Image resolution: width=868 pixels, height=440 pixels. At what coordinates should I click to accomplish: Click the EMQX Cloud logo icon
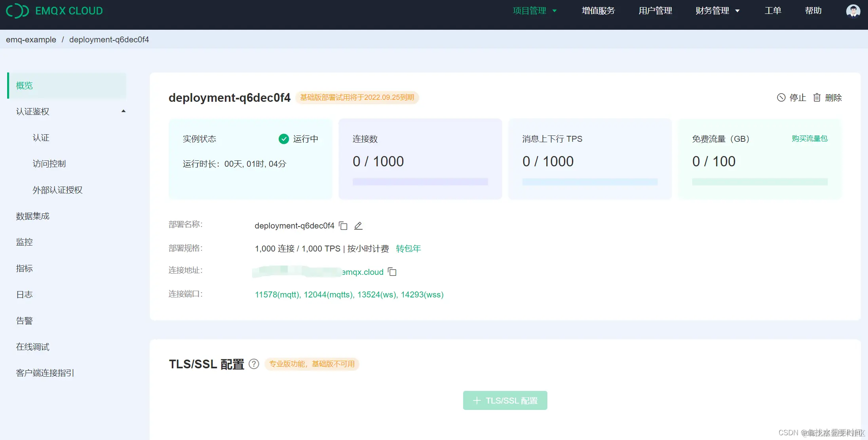coord(17,11)
